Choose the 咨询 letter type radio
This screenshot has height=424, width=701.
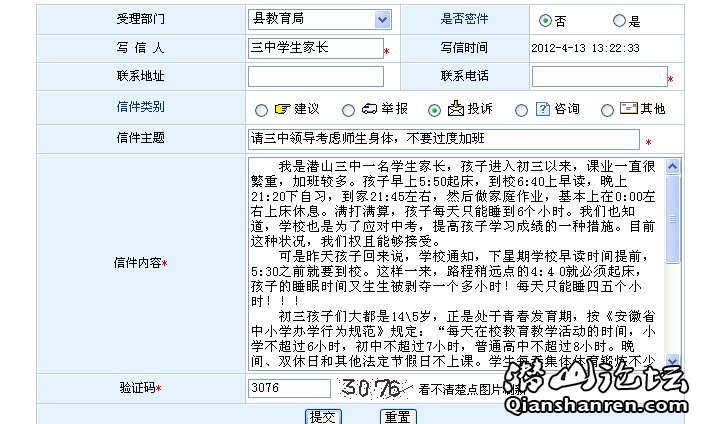pyautogui.click(x=521, y=110)
